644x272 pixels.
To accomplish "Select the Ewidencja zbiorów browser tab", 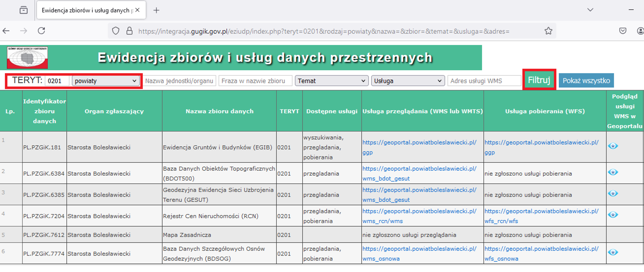I will click(x=91, y=10).
